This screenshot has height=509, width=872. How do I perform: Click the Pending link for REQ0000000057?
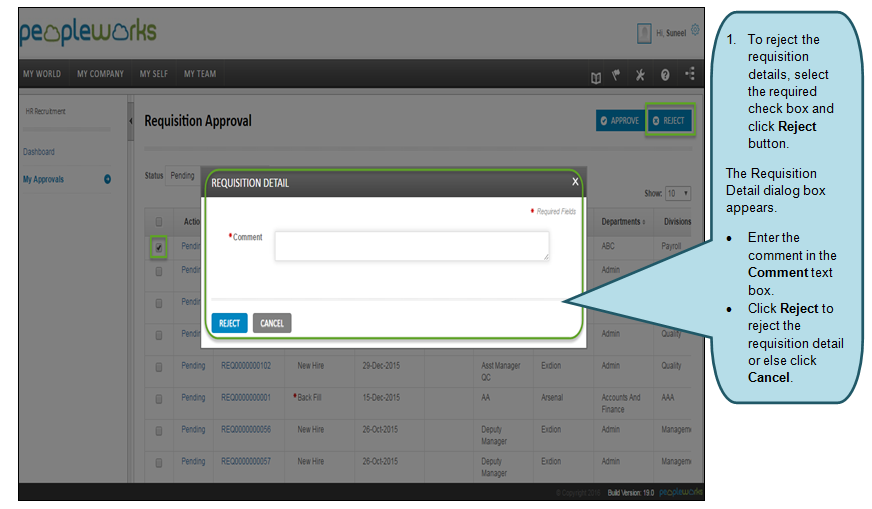click(193, 461)
